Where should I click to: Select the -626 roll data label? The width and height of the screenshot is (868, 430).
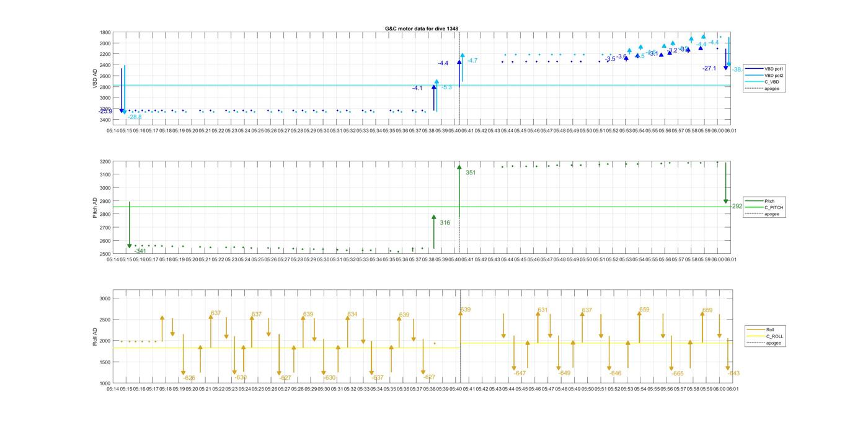coord(189,378)
